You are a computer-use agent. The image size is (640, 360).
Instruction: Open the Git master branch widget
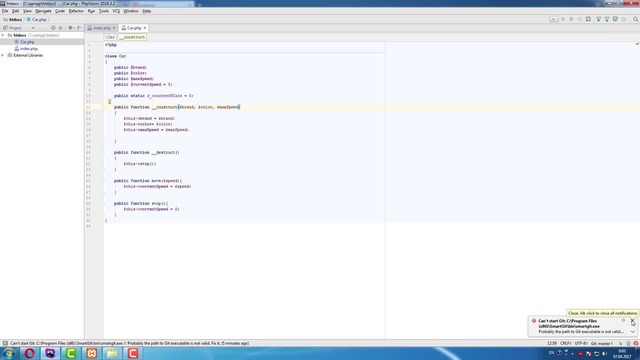point(602,343)
